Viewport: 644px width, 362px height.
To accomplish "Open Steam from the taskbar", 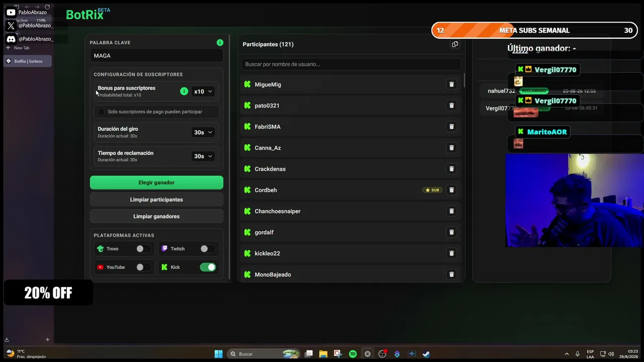I will (x=426, y=354).
